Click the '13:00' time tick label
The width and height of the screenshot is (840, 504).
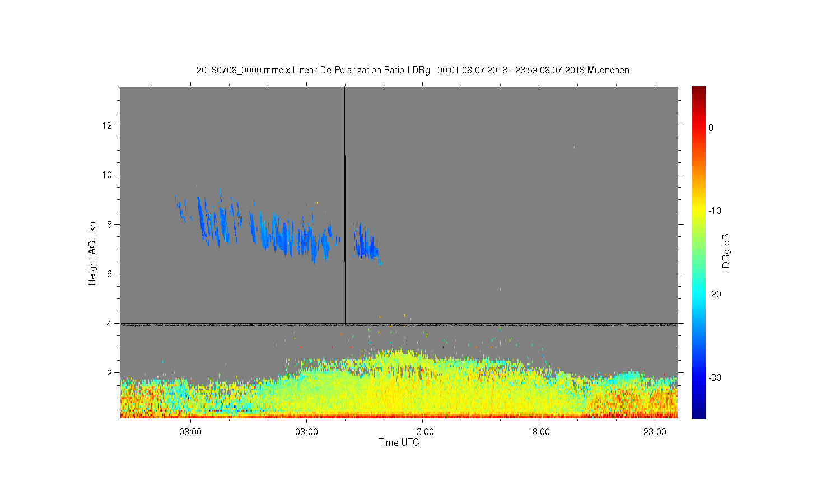click(423, 432)
